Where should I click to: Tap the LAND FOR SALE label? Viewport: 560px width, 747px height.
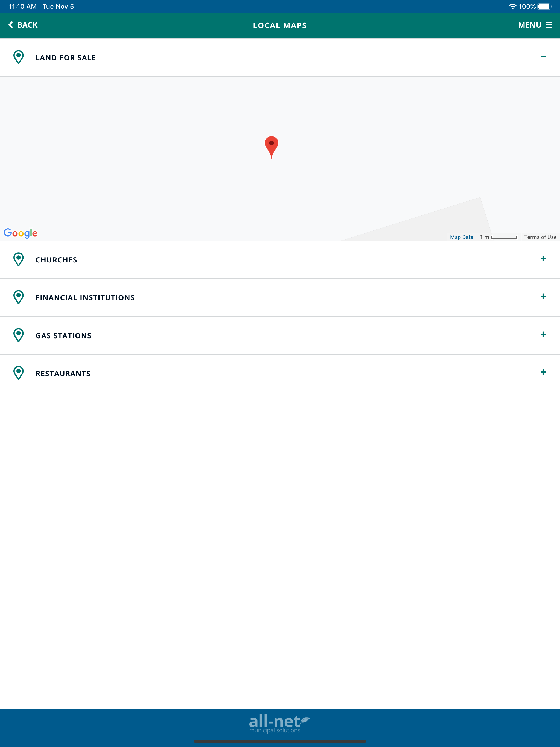point(66,58)
